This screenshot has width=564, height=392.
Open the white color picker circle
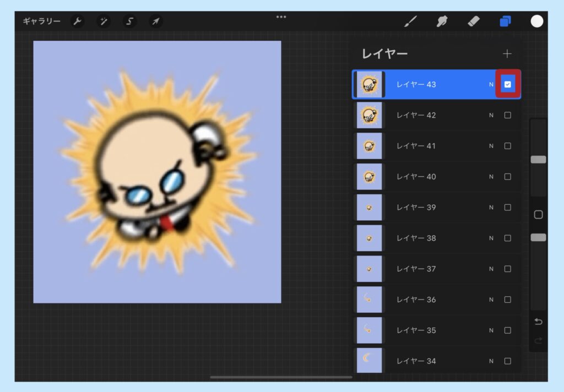tap(536, 21)
